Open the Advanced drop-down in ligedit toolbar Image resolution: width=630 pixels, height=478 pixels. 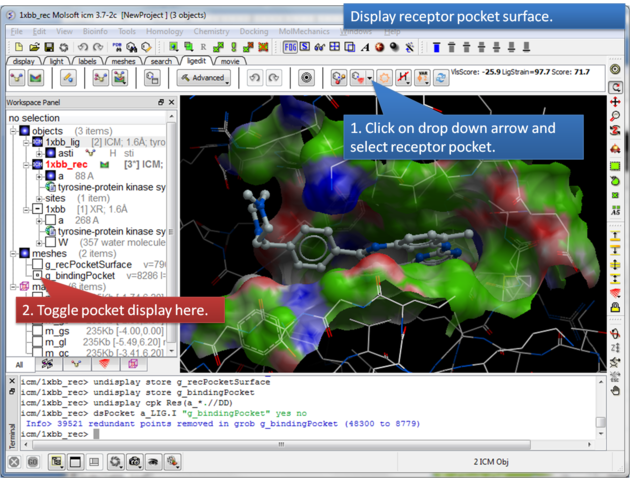[203, 78]
